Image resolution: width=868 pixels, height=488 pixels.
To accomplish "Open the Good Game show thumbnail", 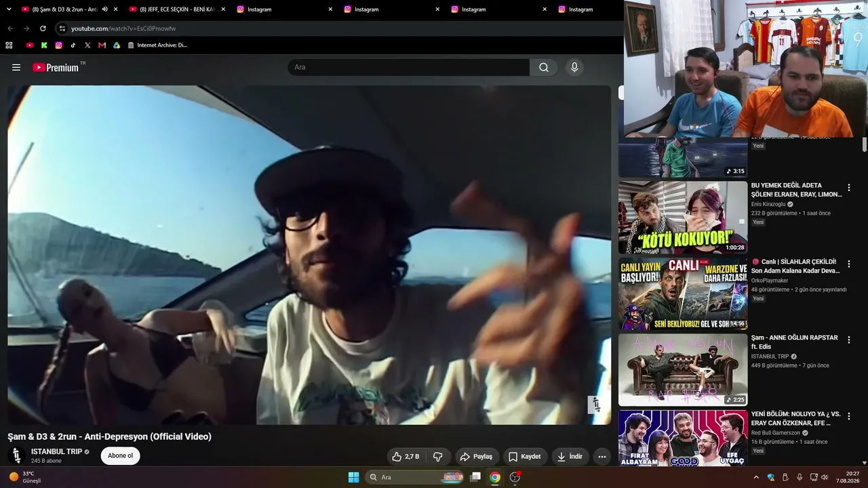I will click(683, 438).
